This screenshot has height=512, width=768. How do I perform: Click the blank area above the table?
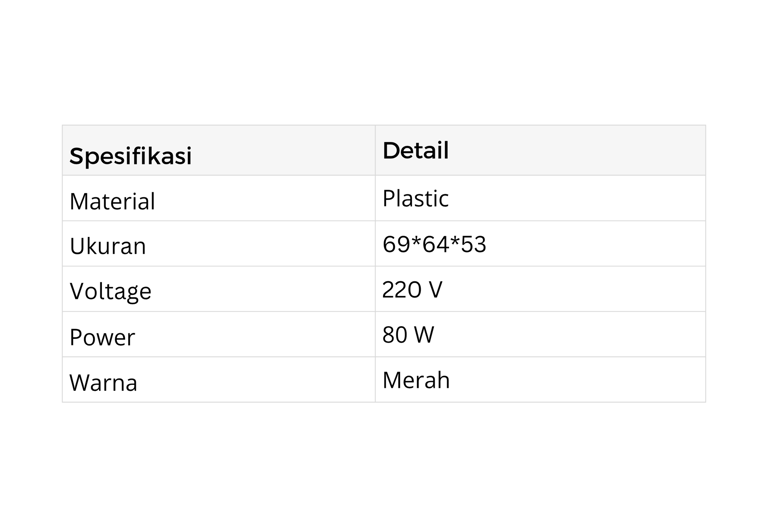[384, 60]
